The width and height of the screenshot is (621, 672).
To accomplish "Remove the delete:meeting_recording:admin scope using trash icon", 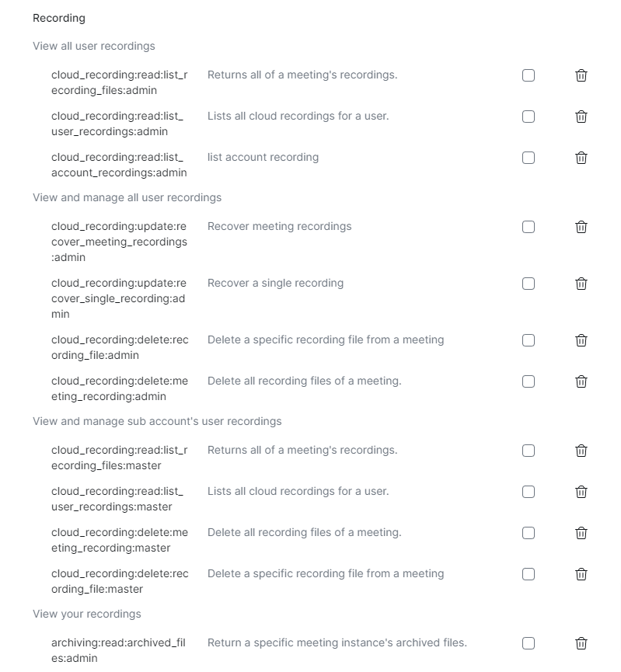I will pyautogui.click(x=581, y=381).
